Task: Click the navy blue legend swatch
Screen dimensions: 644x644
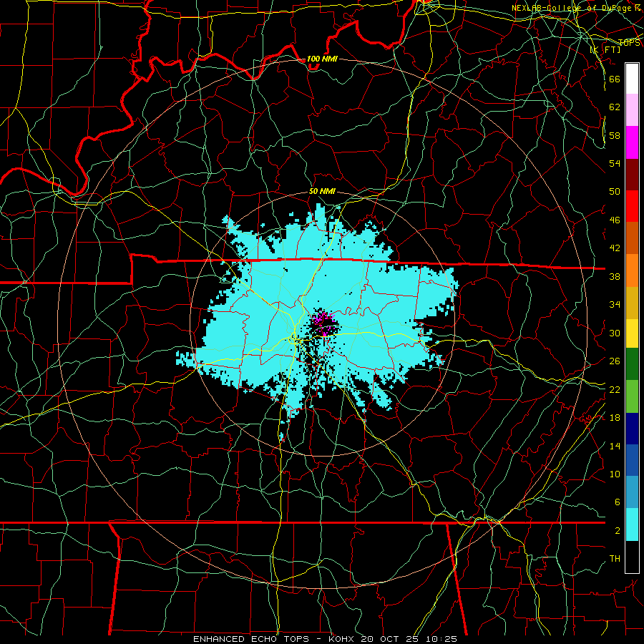Action: pyautogui.click(x=632, y=429)
